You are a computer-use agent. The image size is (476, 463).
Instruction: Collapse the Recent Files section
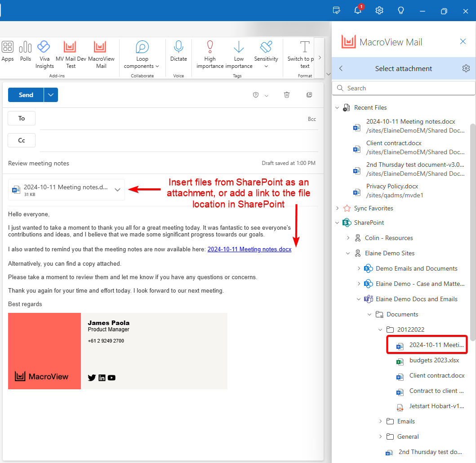pyautogui.click(x=338, y=107)
